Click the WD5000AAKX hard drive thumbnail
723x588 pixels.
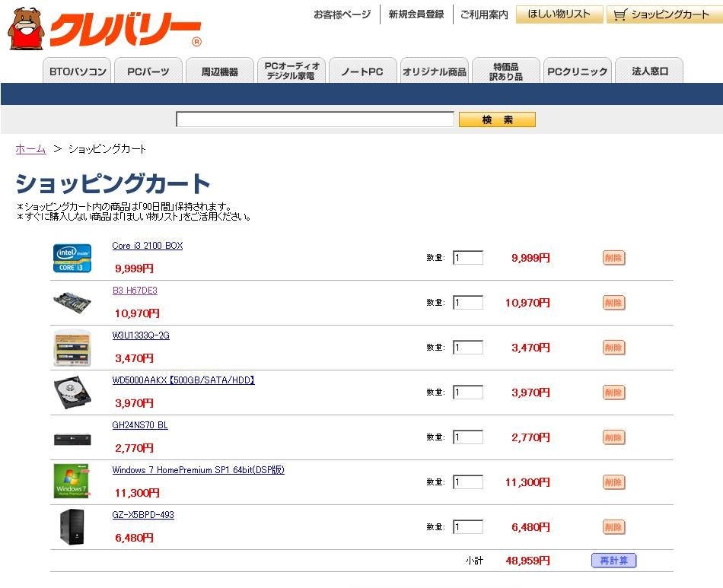pos(72,392)
